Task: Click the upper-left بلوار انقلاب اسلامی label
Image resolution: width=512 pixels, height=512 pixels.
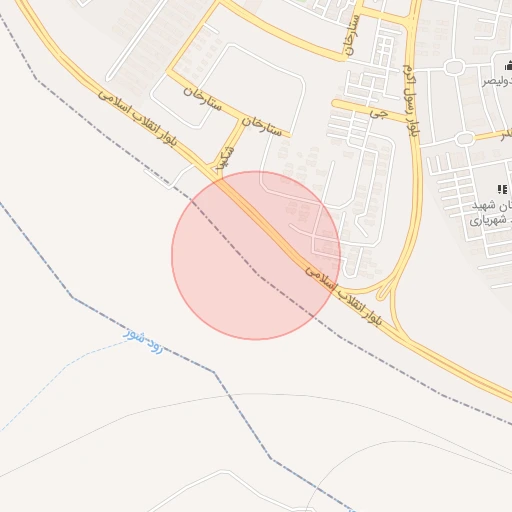Action: pyautogui.click(x=137, y=118)
